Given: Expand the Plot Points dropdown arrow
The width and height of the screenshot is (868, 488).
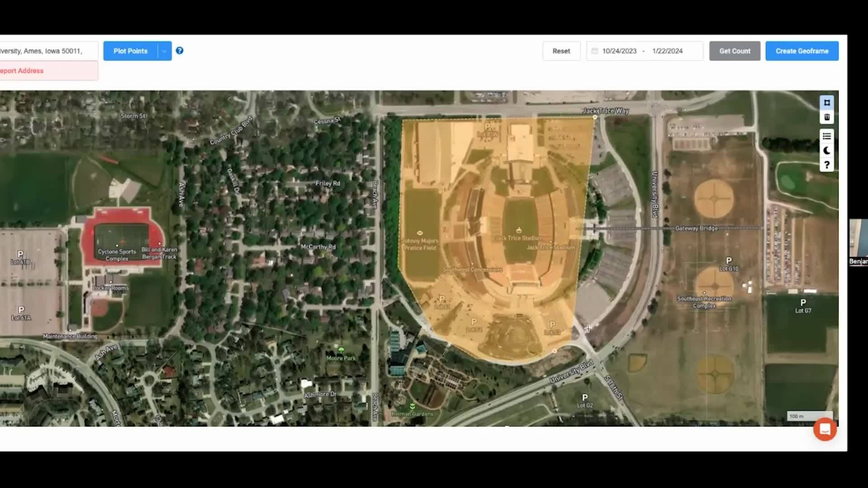Looking at the screenshot, I should pos(164,51).
